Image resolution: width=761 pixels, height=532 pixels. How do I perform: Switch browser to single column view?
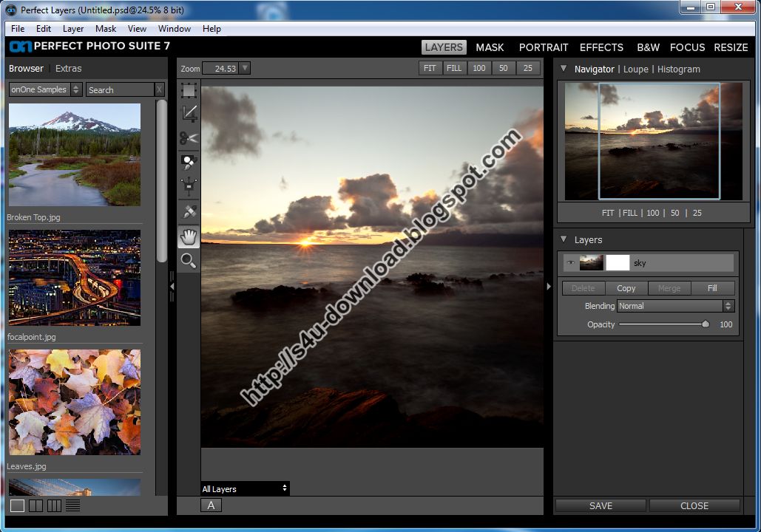pos(17,506)
